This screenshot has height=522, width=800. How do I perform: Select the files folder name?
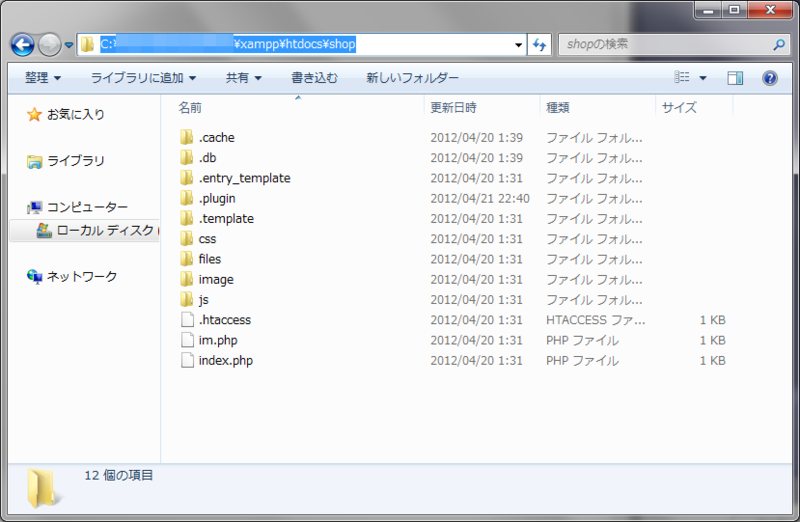[210, 259]
